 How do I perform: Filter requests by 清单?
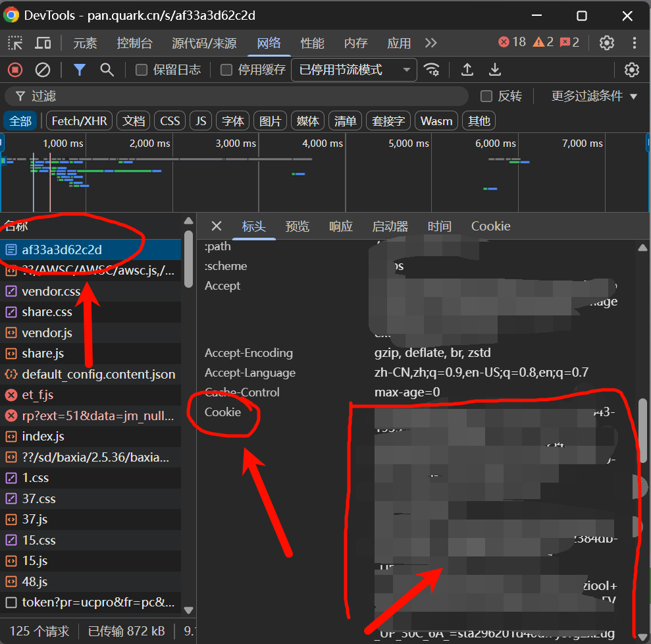346,121
